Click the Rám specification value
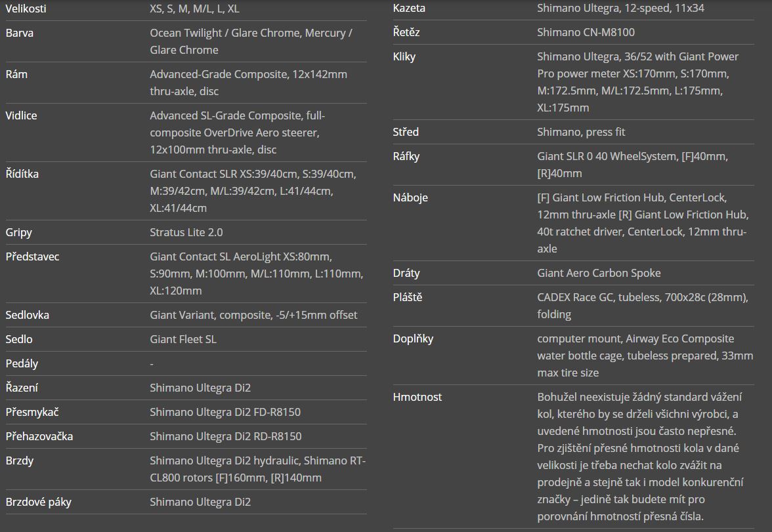772x532 pixels. 248,83
